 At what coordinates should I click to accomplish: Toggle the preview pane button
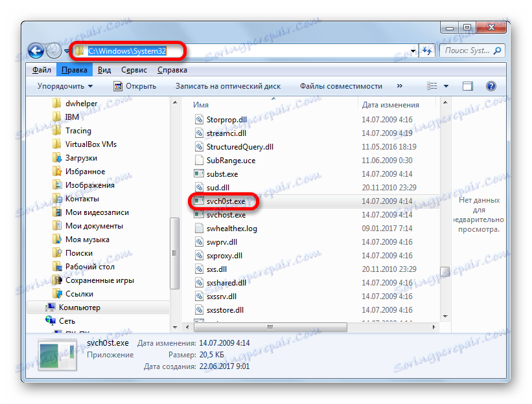point(468,86)
